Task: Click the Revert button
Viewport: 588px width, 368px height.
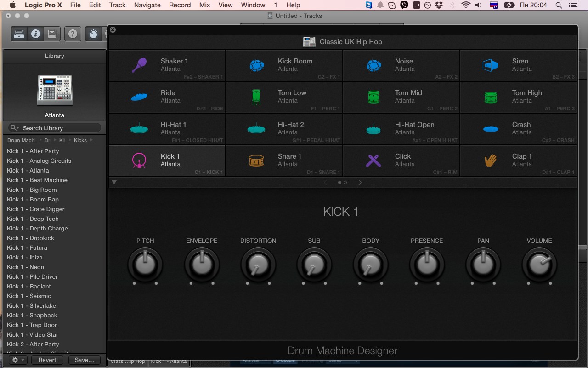Action: 47,360
